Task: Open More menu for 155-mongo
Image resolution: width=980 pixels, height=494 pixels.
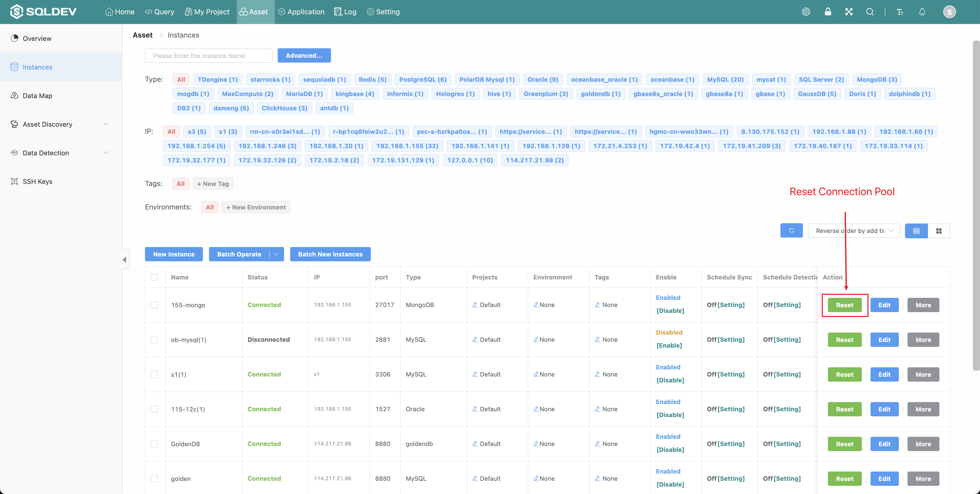Action: 923,305
